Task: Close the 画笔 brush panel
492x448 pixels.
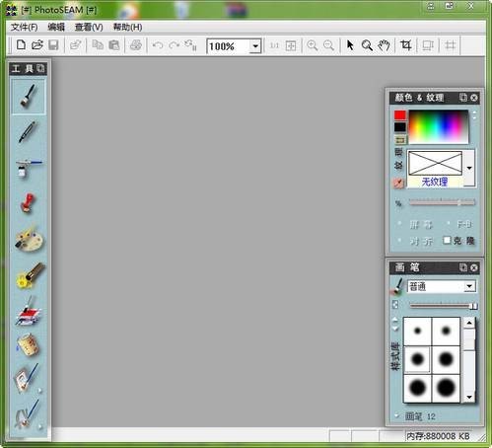Action: 474,267
